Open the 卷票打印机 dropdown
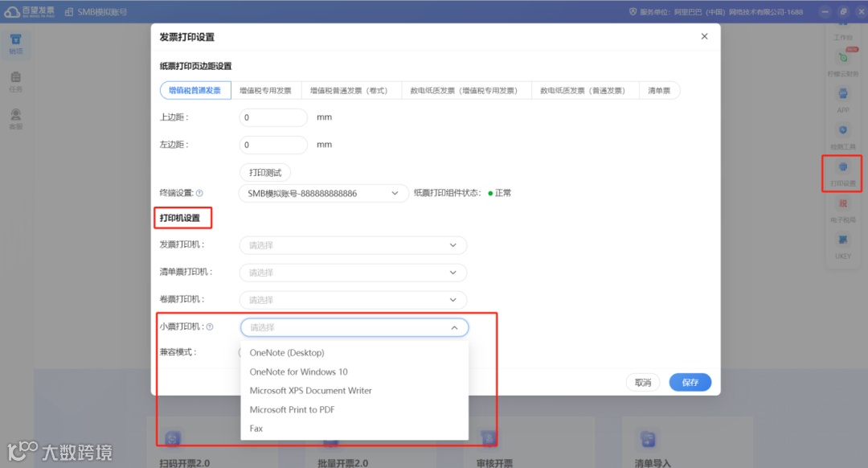The image size is (868, 468). click(x=353, y=300)
